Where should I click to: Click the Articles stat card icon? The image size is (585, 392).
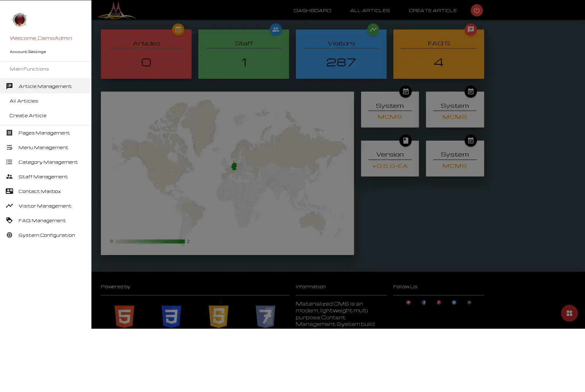click(178, 29)
